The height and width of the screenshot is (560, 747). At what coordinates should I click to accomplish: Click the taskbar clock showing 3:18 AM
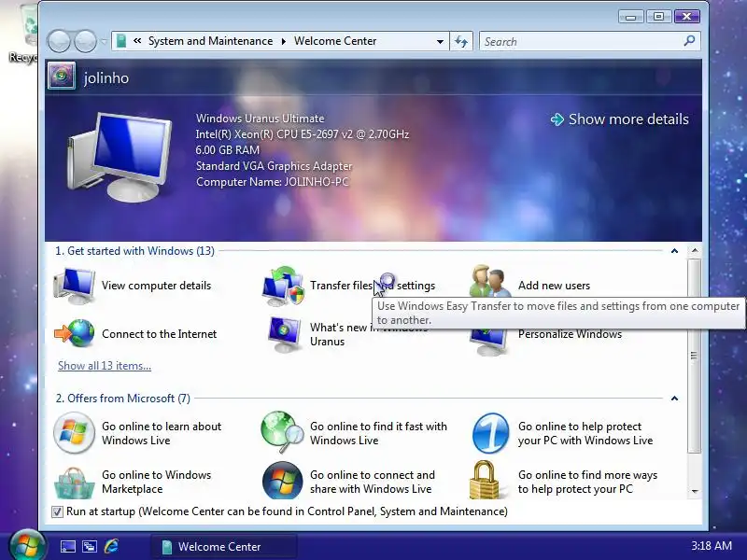point(712,546)
